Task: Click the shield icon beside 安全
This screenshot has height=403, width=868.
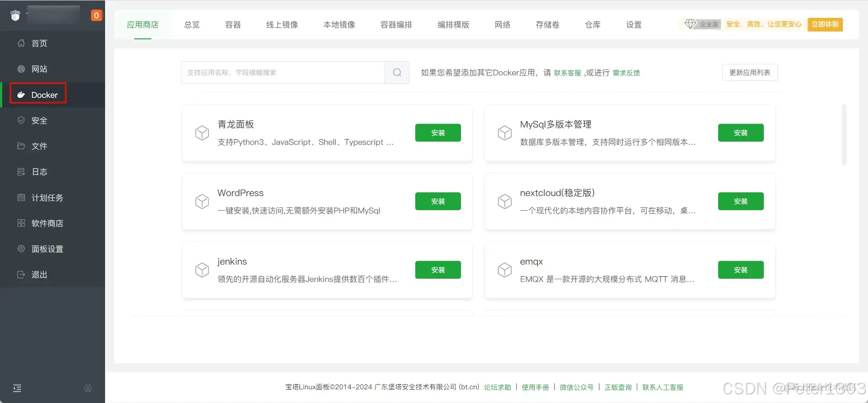Action: pos(21,120)
